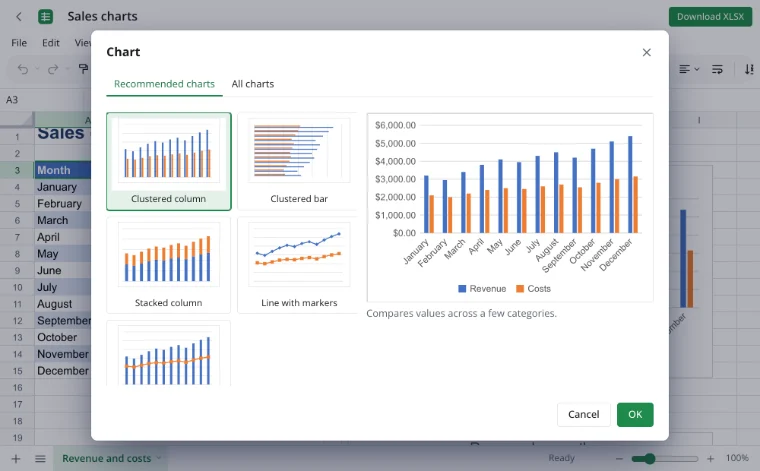Cancel the Chart dialog
Image resolution: width=760 pixels, height=471 pixels.
point(584,414)
